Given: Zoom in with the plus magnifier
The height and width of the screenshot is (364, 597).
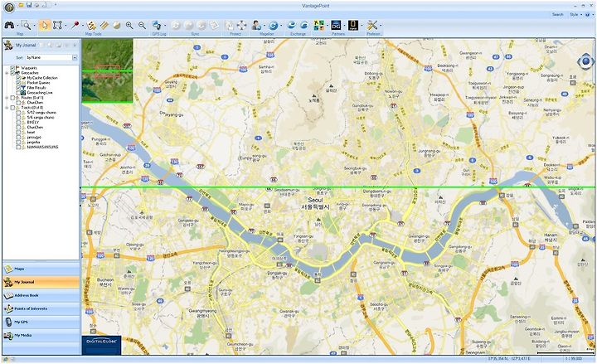Looking at the screenshot, I should pos(129,25).
